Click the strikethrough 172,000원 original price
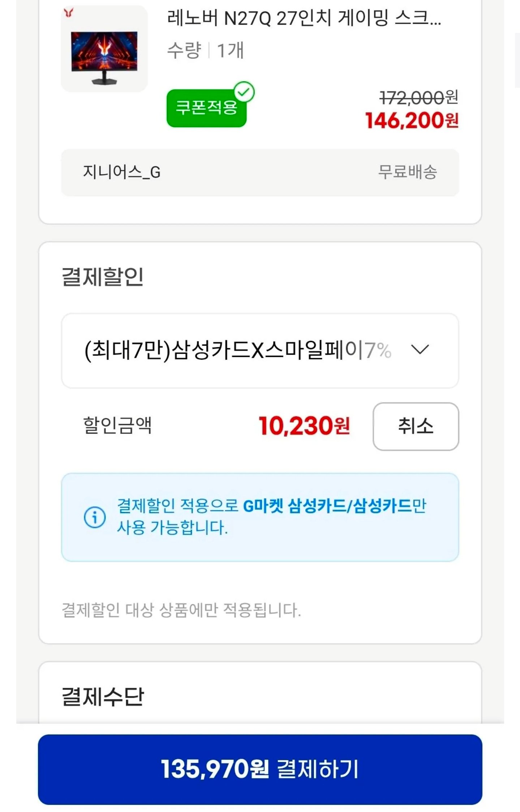This screenshot has width=520, height=812. 418,98
